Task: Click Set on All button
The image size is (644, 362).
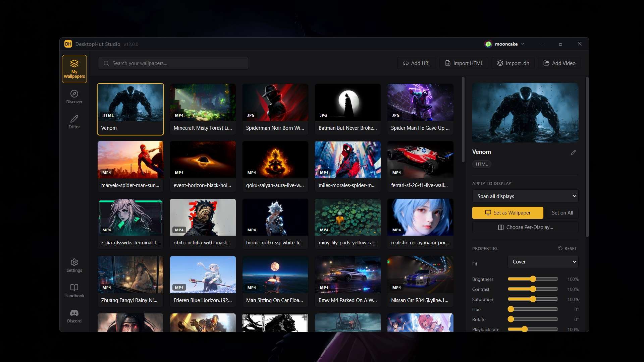Action: 562,213
